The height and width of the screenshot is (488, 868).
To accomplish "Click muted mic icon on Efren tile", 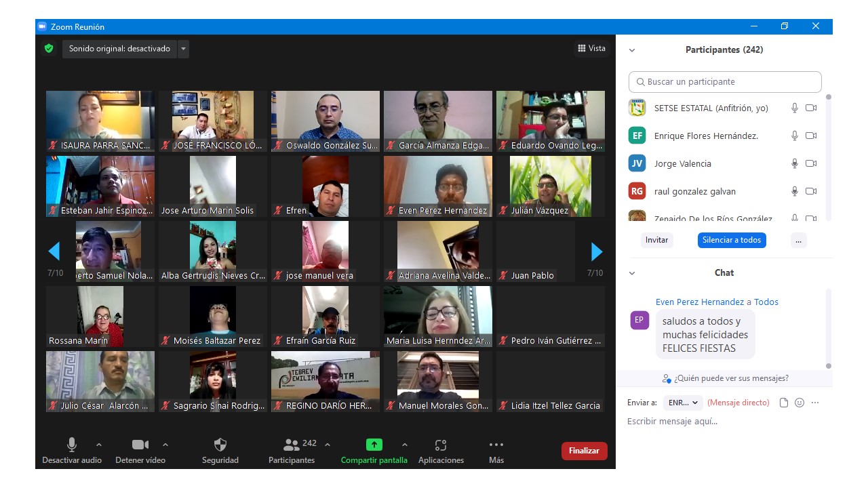I will [x=278, y=211].
